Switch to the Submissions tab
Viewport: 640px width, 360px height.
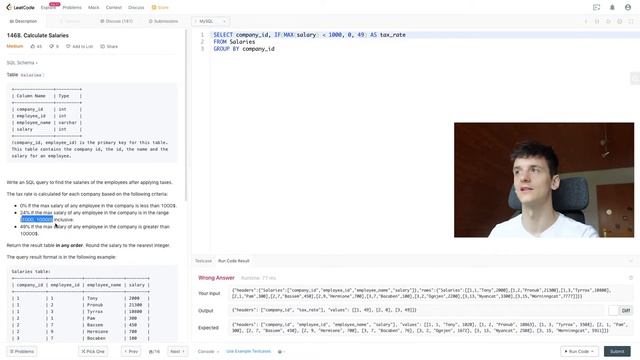coord(163,21)
